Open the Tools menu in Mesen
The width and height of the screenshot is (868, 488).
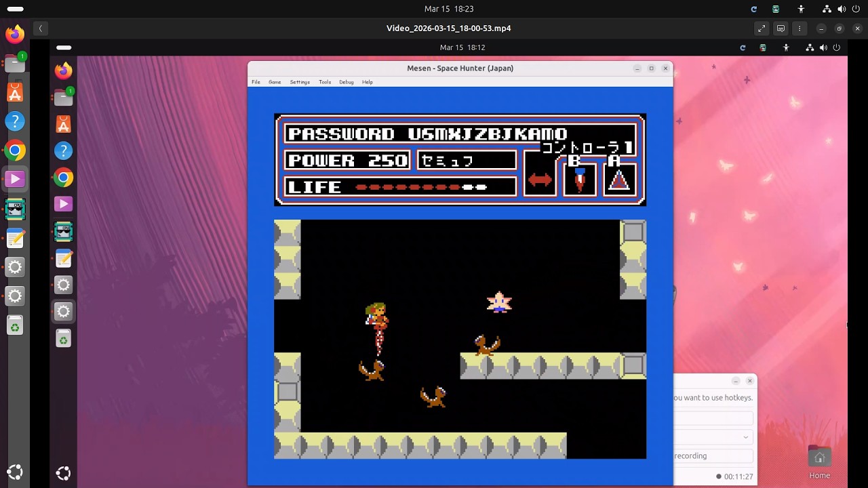tap(325, 82)
